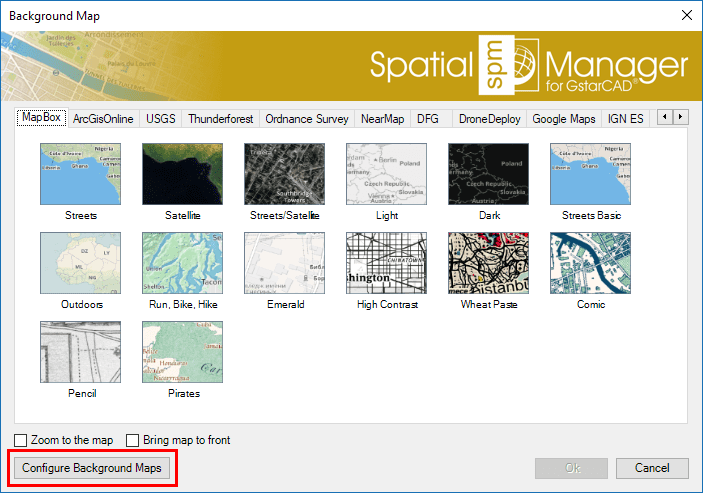
Task: Select the Outdoors map style
Action: (x=80, y=263)
